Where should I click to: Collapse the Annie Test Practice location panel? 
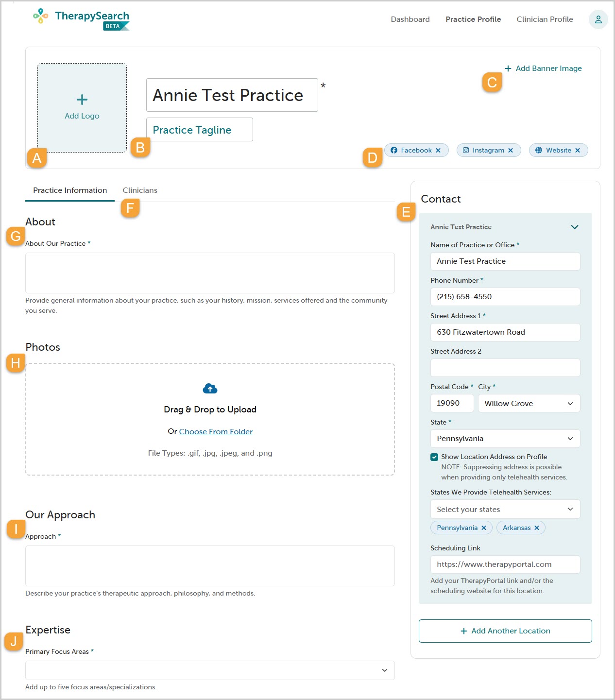tap(575, 227)
